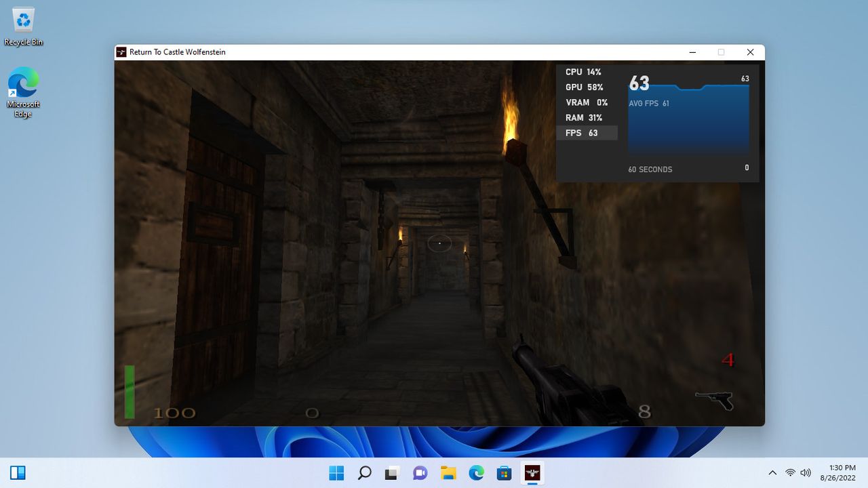Click the health value 100 in HUD
Image resolution: width=868 pixels, height=488 pixels.
(x=174, y=413)
